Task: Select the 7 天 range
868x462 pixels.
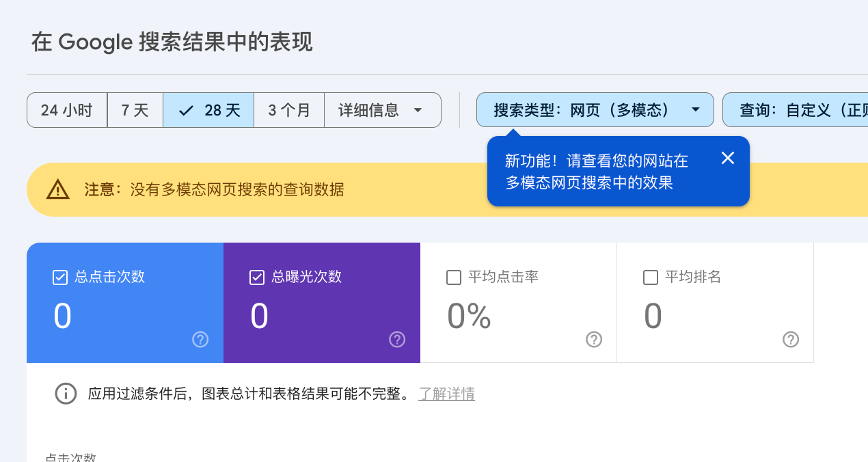Action: [135, 110]
